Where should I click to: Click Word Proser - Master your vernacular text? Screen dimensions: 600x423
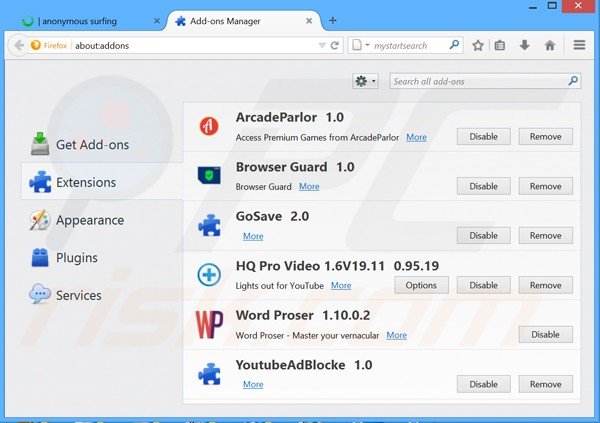point(307,335)
